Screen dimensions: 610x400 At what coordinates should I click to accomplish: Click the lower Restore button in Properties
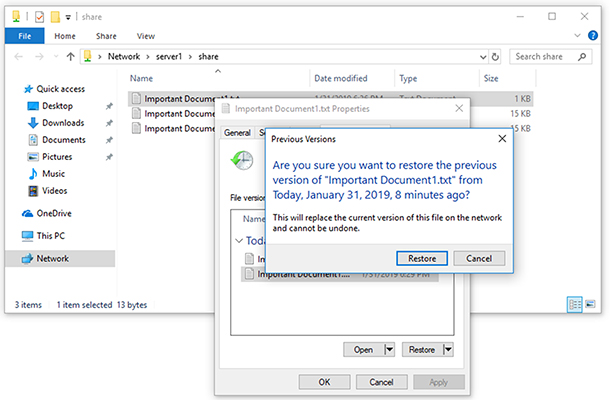[x=422, y=349]
